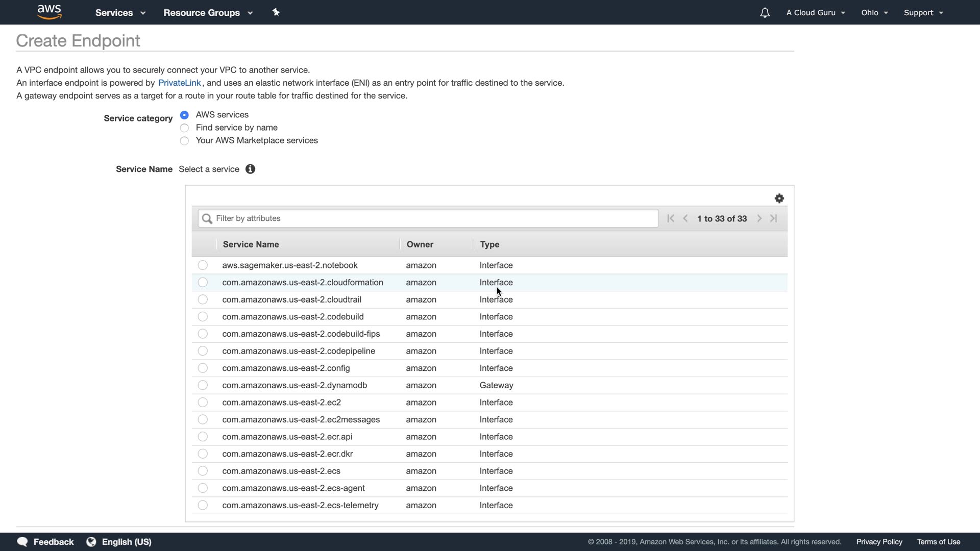Select the dynamodb Gateway service row
Screen dimensions: 980x551
pos(203,385)
